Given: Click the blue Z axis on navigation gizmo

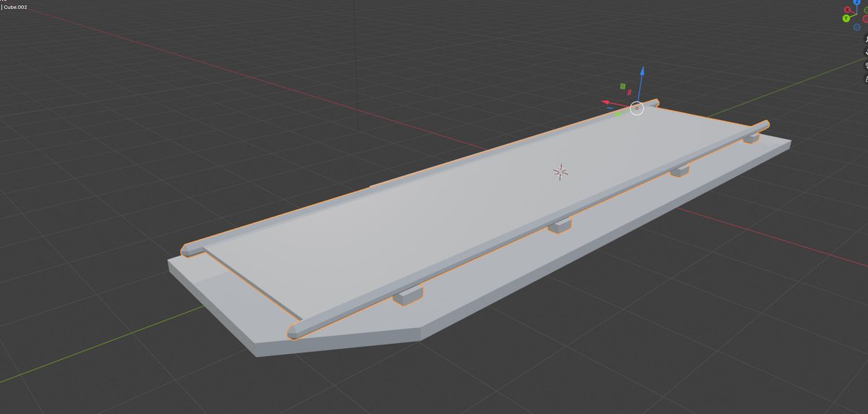Looking at the screenshot, I should click(859, 3).
